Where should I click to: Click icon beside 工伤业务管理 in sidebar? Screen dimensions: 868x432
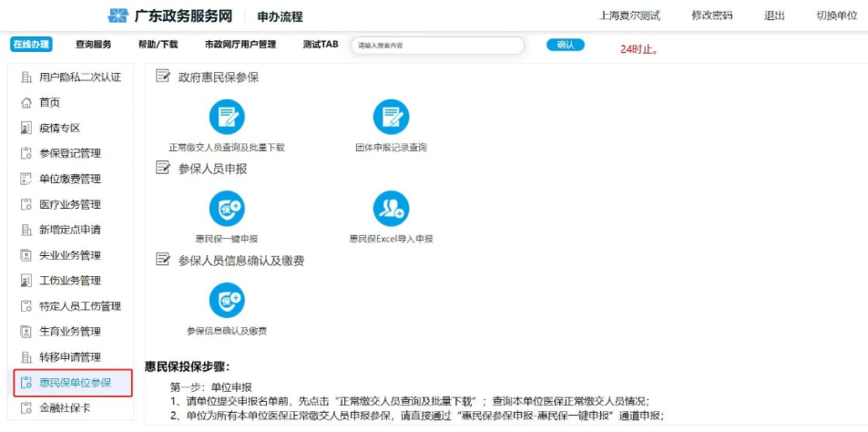26,281
